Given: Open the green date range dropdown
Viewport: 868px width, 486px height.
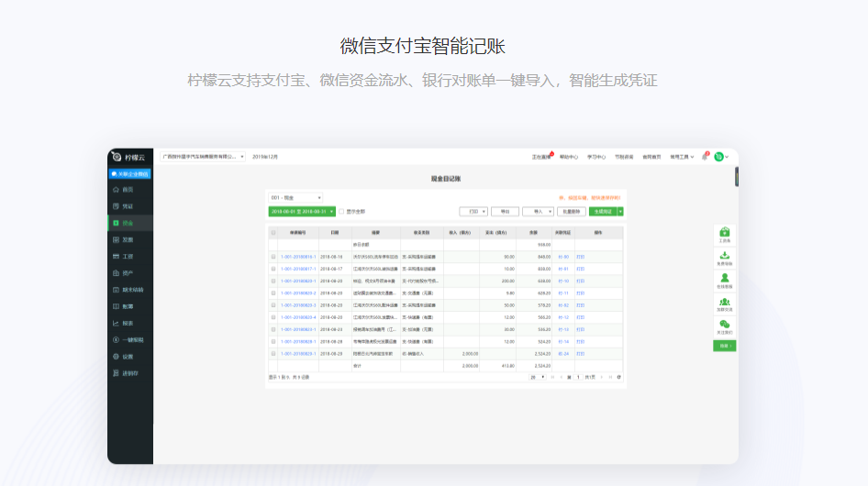Looking at the screenshot, I should [302, 212].
